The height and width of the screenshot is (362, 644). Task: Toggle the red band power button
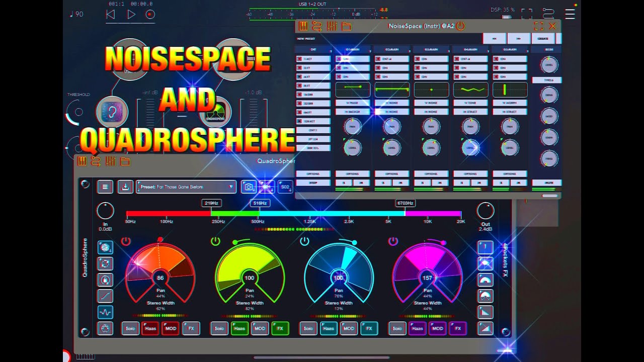click(x=126, y=241)
